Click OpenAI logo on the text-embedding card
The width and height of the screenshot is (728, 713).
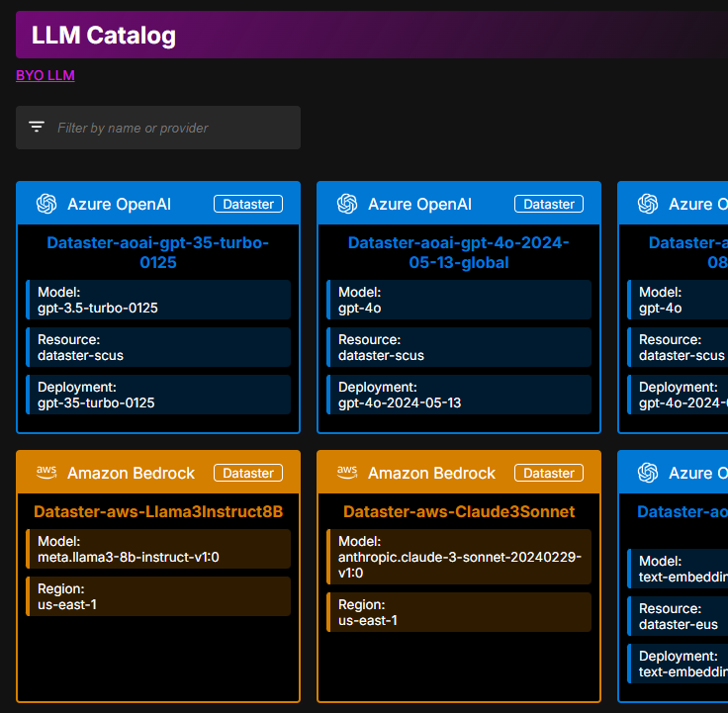pos(648,473)
